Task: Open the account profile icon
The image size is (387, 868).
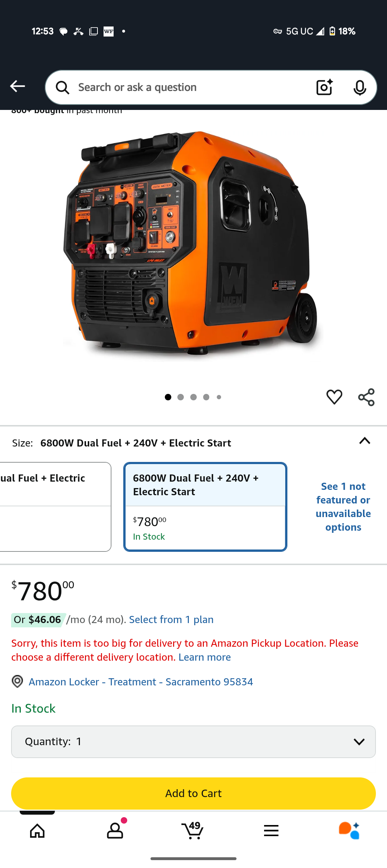Action: [115, 830]
